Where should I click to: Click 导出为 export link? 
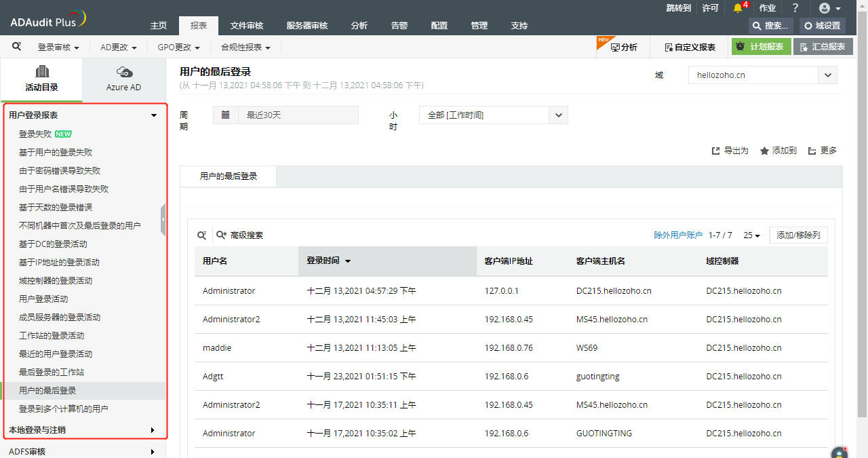pos(730,151)
